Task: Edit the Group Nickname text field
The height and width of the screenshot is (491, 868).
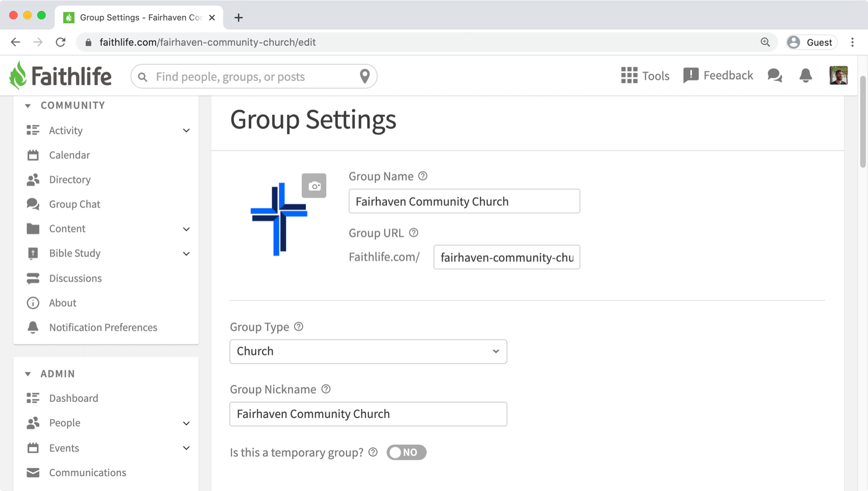Action: (x=368, y=414)
